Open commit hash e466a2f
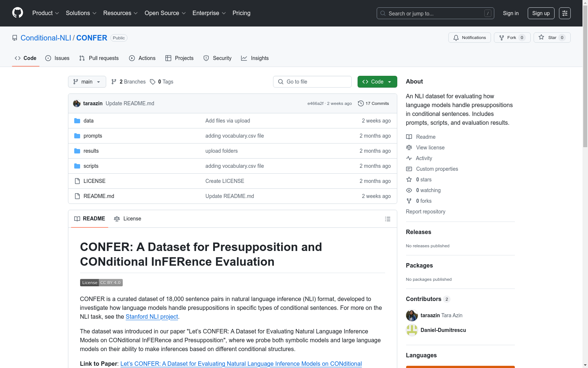Viewport: 588px width, 368px height. 315,103
